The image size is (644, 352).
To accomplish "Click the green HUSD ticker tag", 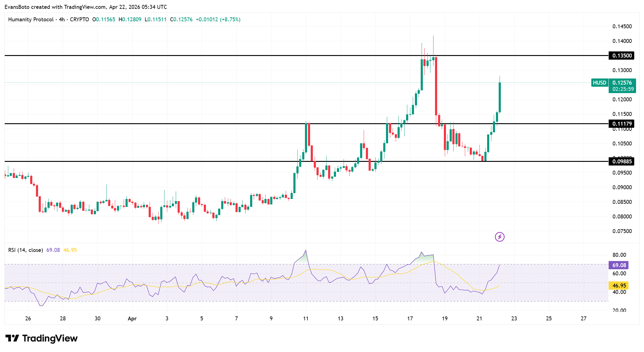I will [x=599, y=83].
